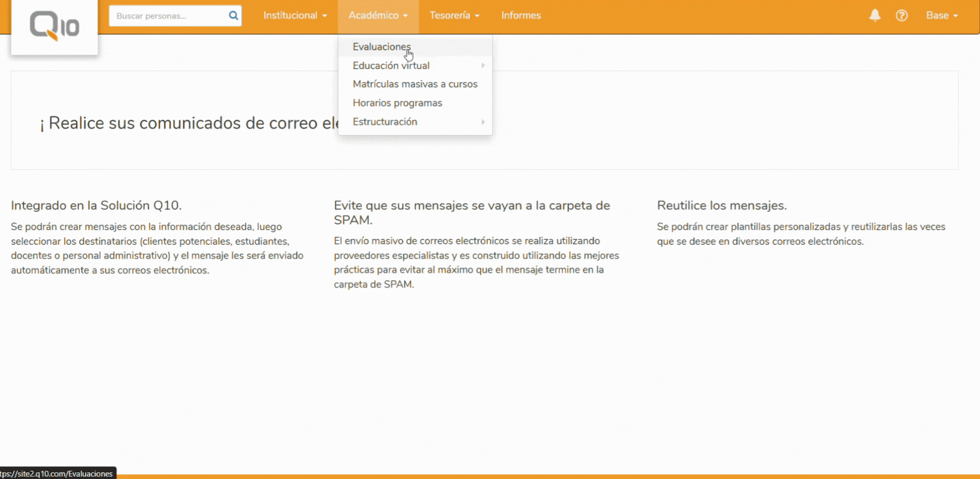Open the Institucional dropdown menu
980x479 pixels.
pyautogui.click(x=295, y=15)
